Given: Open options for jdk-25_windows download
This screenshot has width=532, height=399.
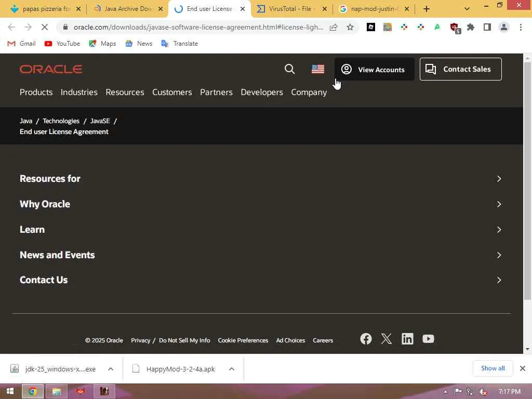Looking at the screenshot, I should tap(111, 369).
